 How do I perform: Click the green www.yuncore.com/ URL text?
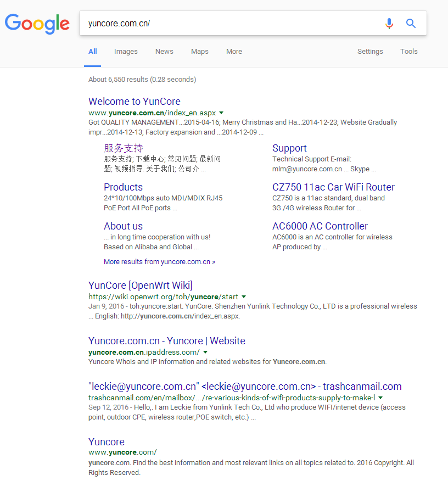click(x=122, y=452)
